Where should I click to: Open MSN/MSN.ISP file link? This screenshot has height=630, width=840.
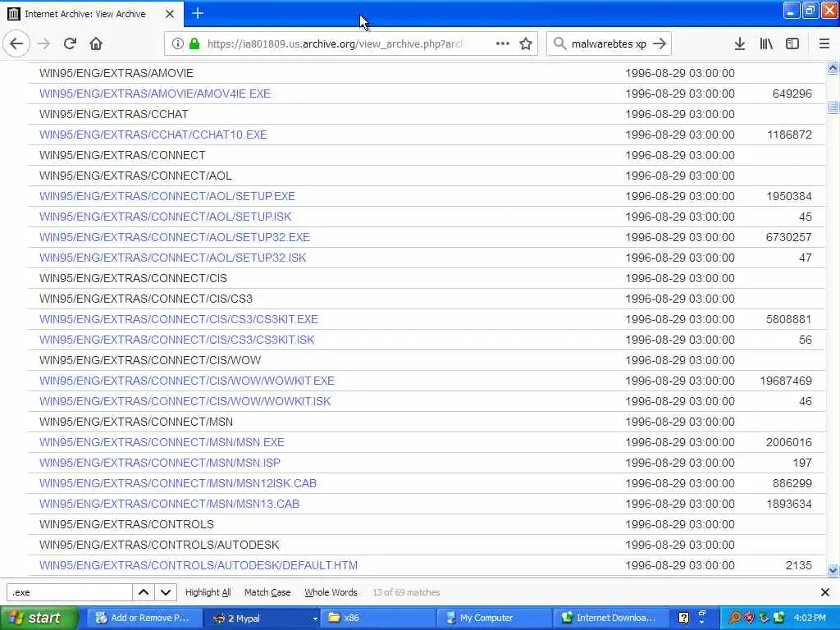pyautogui.click(x=160, y=463)
